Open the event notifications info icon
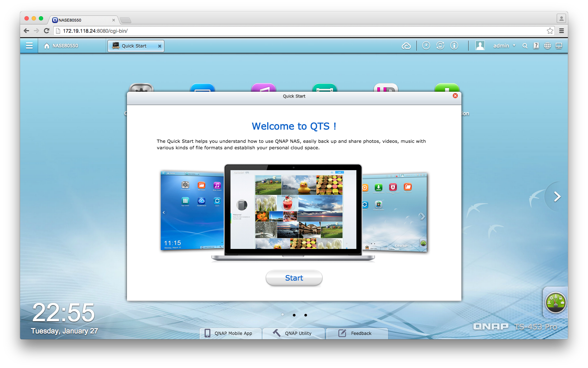Image resolution: width=588 pixels, height=368 pixels. click(x=454, y=45)
